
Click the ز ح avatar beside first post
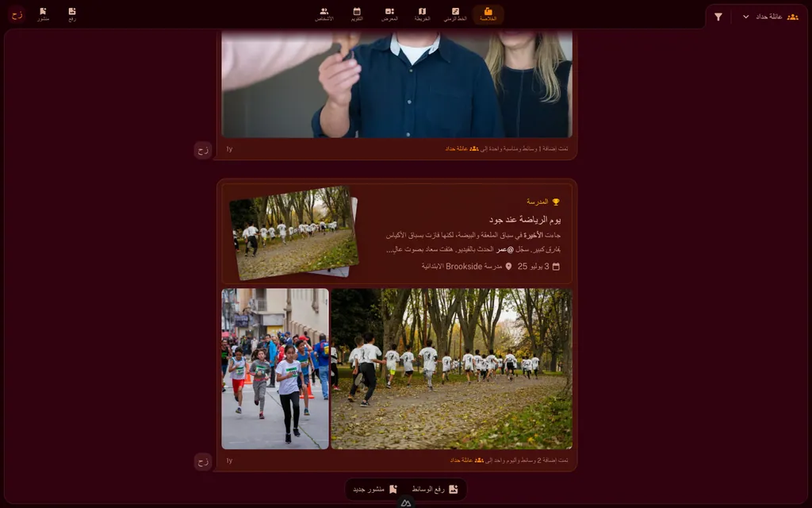pos(203,150)
